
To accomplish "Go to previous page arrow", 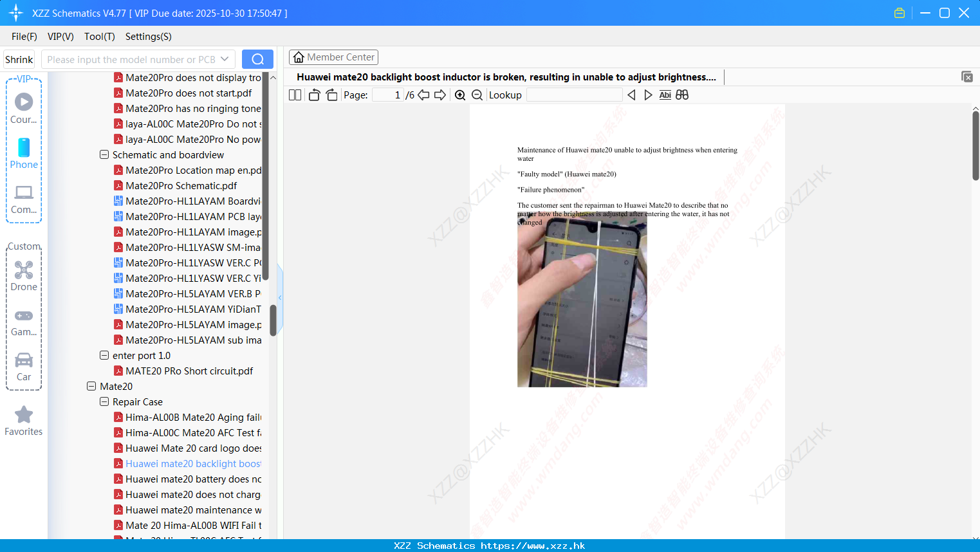I will tap(423, 95).
